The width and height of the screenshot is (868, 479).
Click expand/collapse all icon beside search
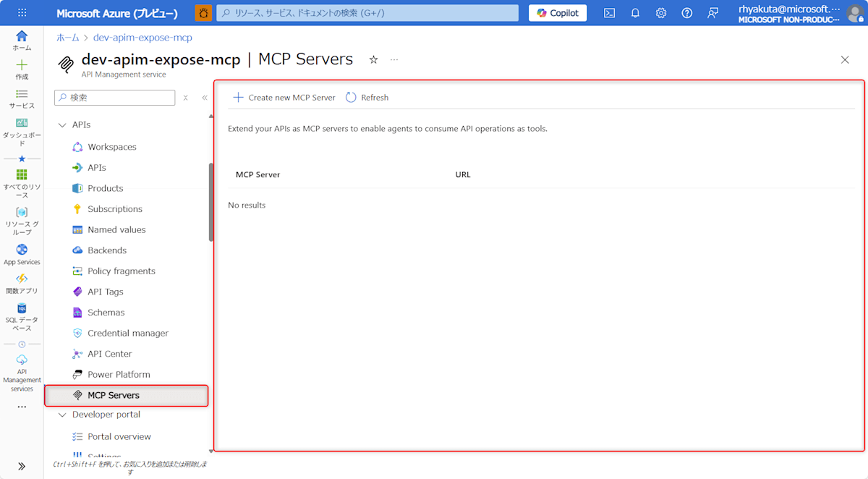(x=185, y=98)
